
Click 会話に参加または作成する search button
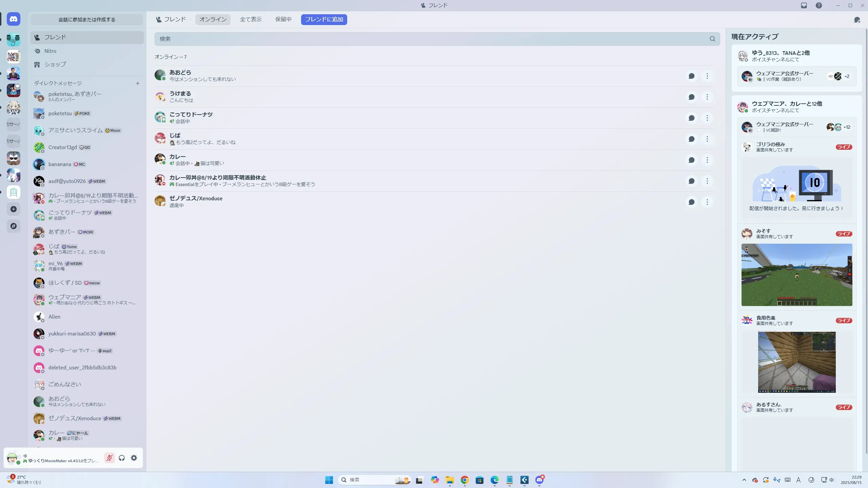coord(87,20)
